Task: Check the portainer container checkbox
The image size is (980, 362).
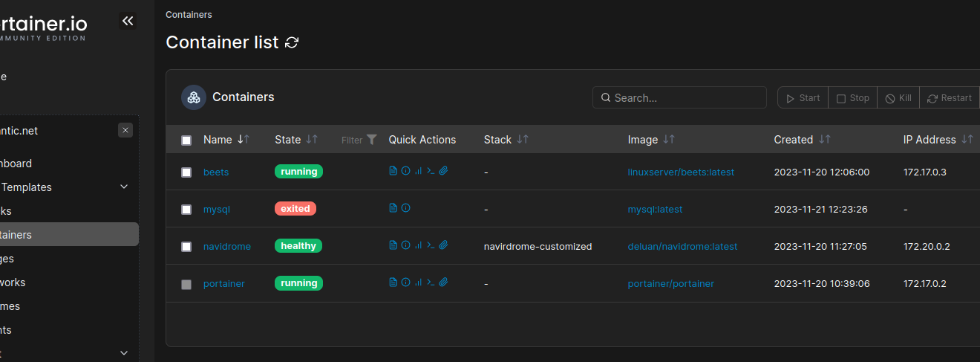Action: [x=186, y=283]
